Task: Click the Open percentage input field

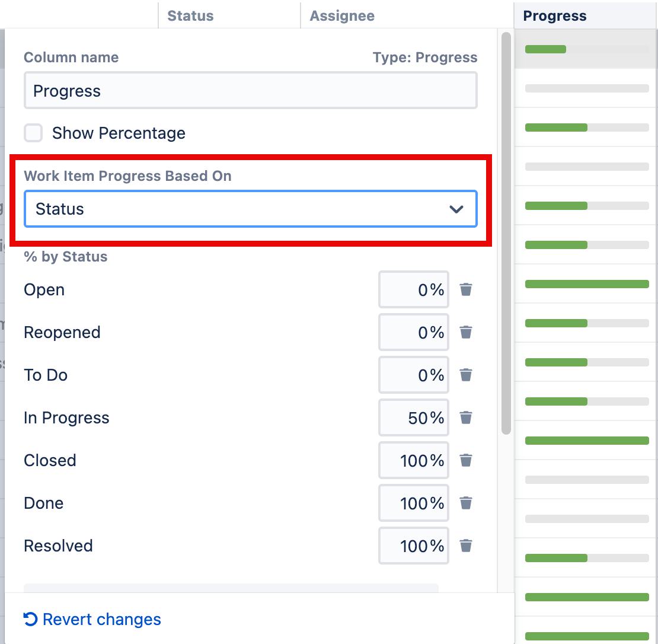Action: click(x=413, y=289)
